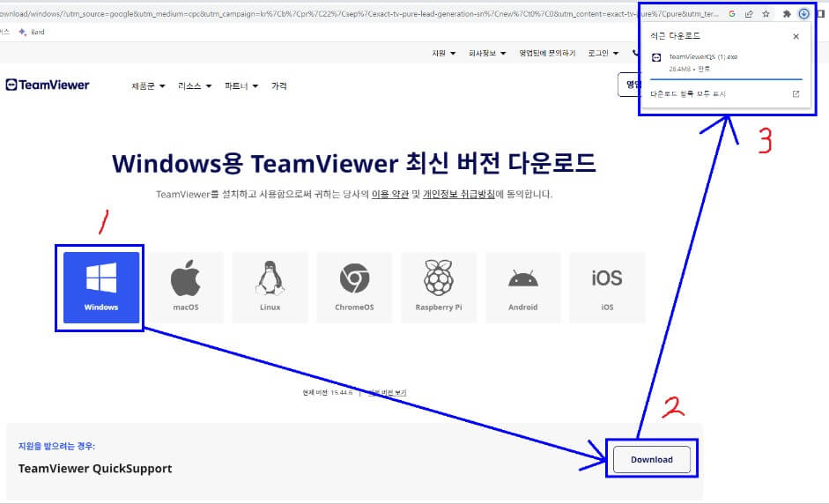
Task: Open the 개인정보 취급방침 privacy link
Action: (459, 194)
